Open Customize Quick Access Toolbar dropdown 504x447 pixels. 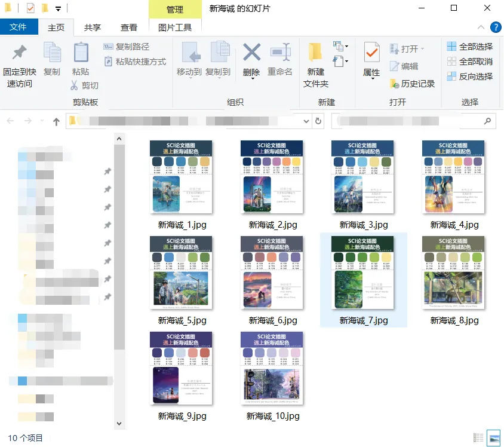coord(58,9)
